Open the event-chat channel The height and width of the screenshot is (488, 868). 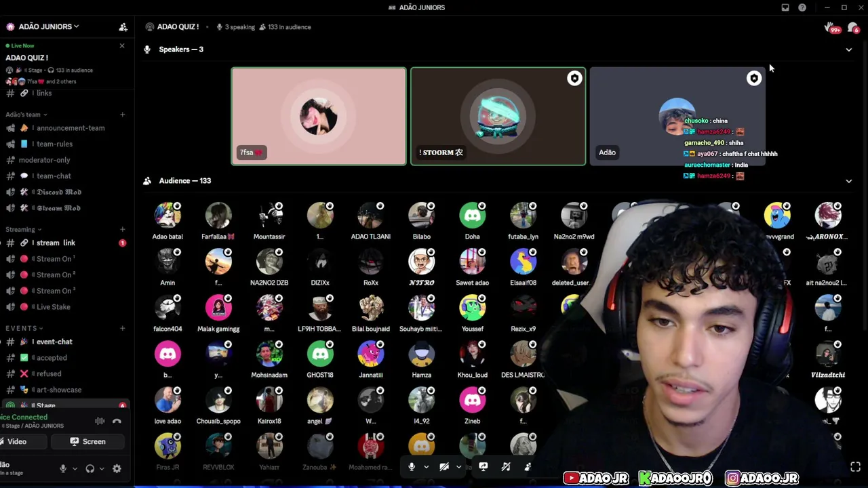(x=64, y=342)
